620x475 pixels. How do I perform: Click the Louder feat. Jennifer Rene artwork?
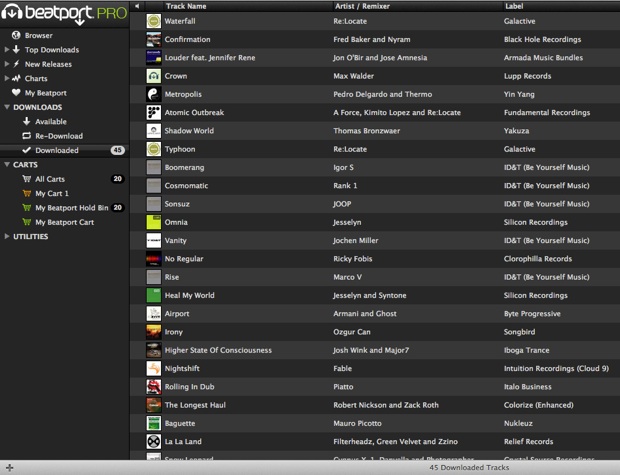click(x=154, y=57)
